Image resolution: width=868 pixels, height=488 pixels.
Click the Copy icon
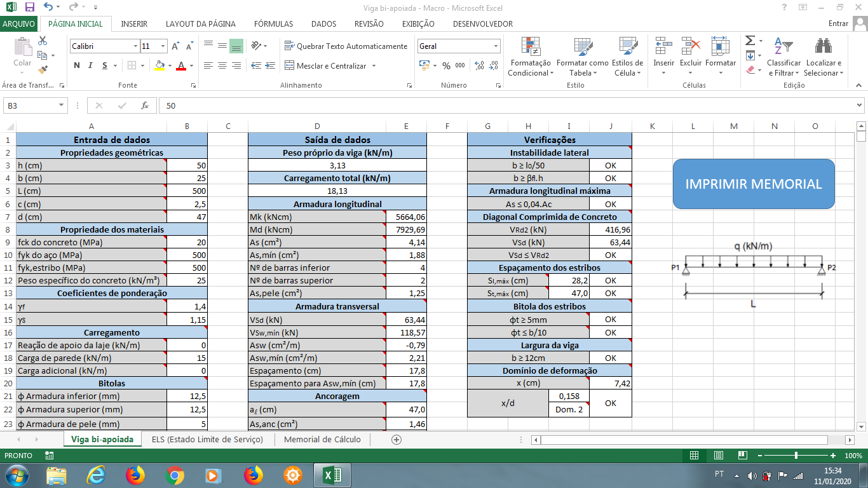(43, 55)
